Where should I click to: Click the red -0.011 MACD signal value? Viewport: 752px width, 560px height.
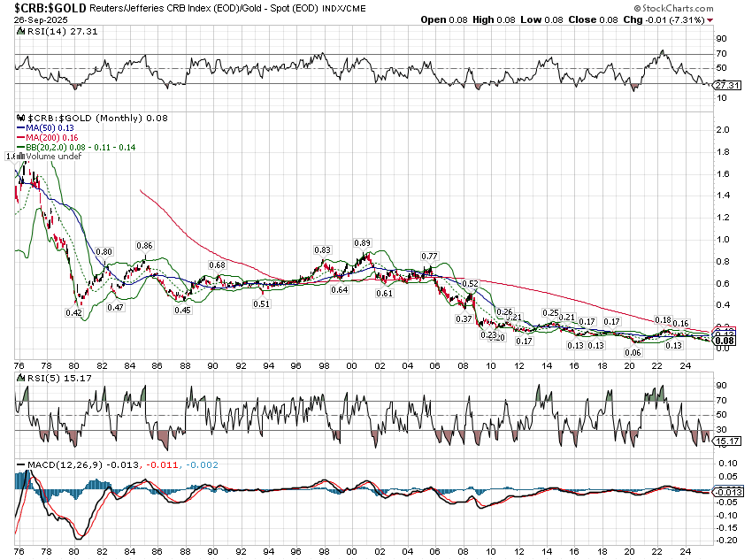(x=162, y=465)
